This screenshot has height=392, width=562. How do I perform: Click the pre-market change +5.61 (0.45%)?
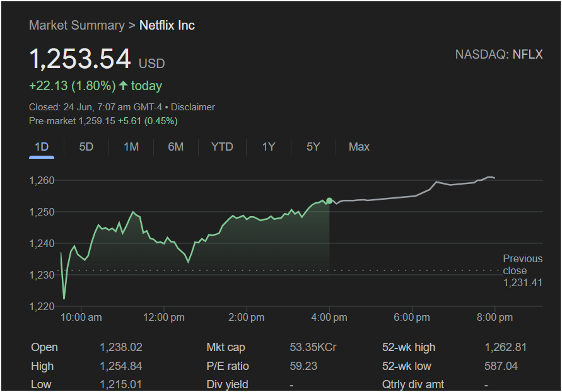pyautogui.click(x=148, y=121)
